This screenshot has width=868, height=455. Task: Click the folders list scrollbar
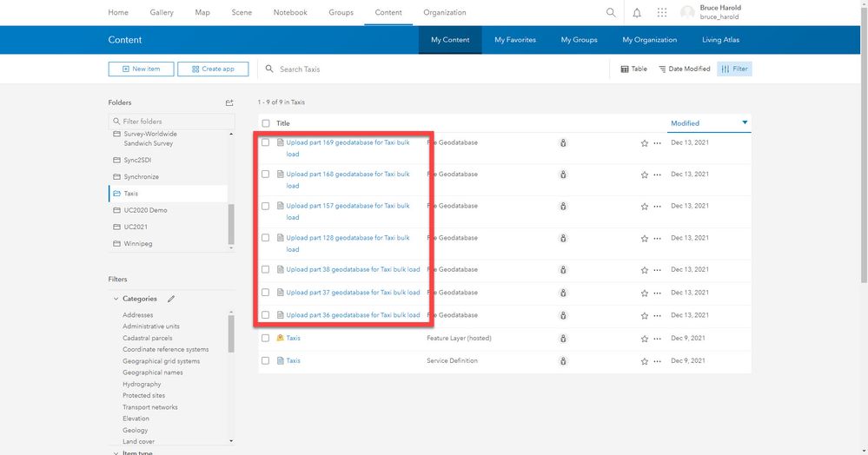click(x=231, y=224)
